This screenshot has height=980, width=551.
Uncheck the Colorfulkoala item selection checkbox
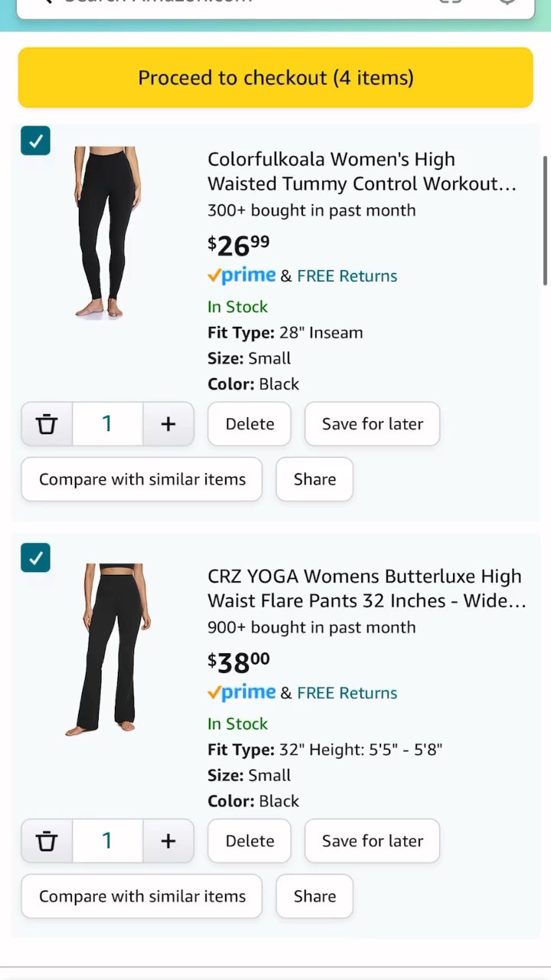pos(35,141)
